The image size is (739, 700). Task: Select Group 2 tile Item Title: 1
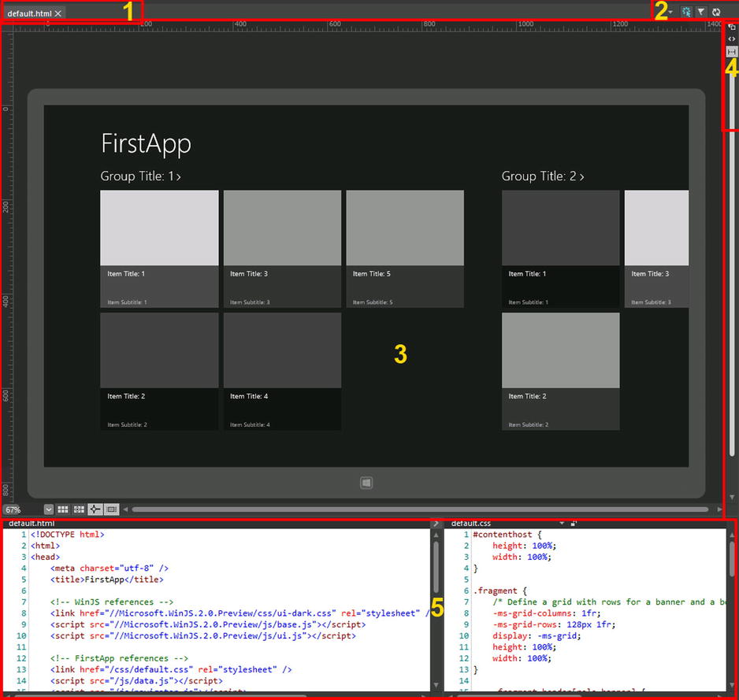click(x=560, y=249)
